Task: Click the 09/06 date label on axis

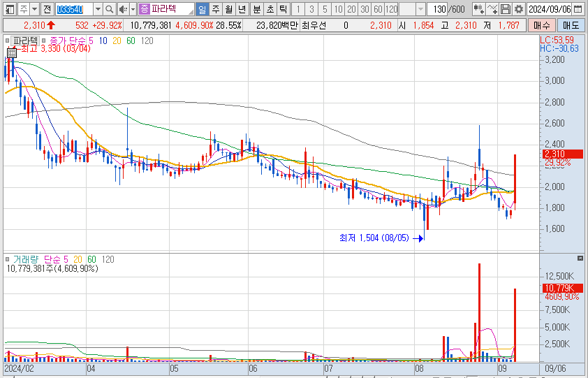Action: coord(555,369)
